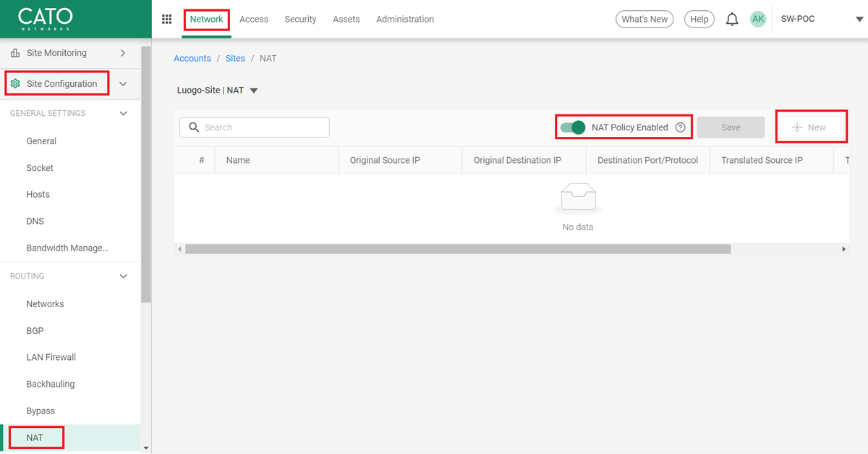Click the New rule button
868x454 pixels.
click(811, 127)
